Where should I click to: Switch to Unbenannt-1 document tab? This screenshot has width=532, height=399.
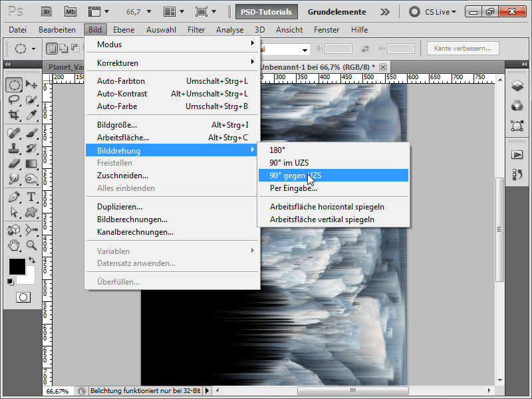(x=318, y=67)
